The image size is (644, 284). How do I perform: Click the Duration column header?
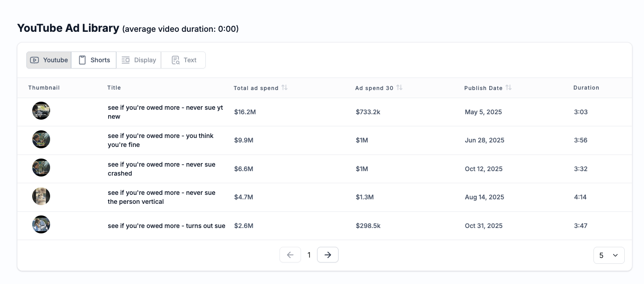click(x=586, y=88)
